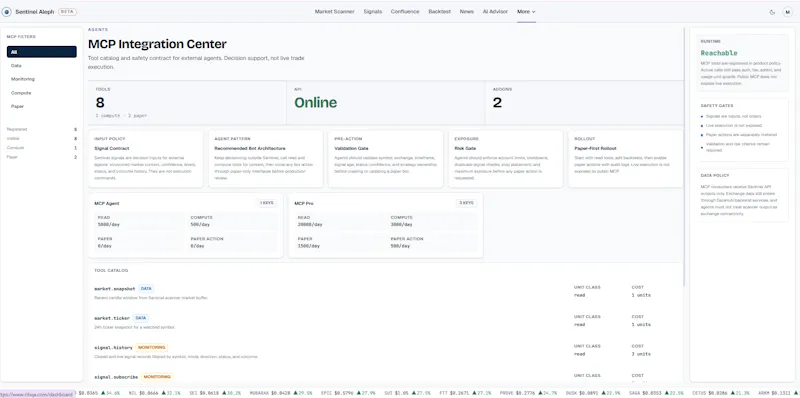This screenshot has width=800, height=398.
Task: Click the Safety Gates section heading
Action: point(717,106)
